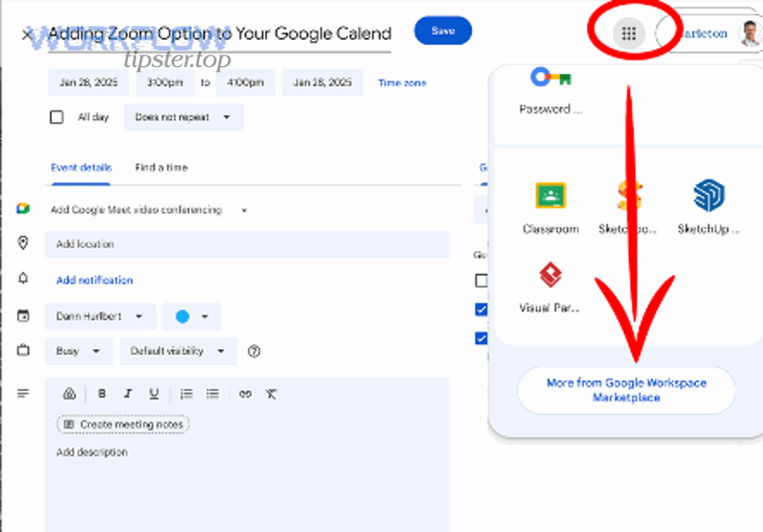
Task: Click the location pin icon
Action: [x=23, y=243]
